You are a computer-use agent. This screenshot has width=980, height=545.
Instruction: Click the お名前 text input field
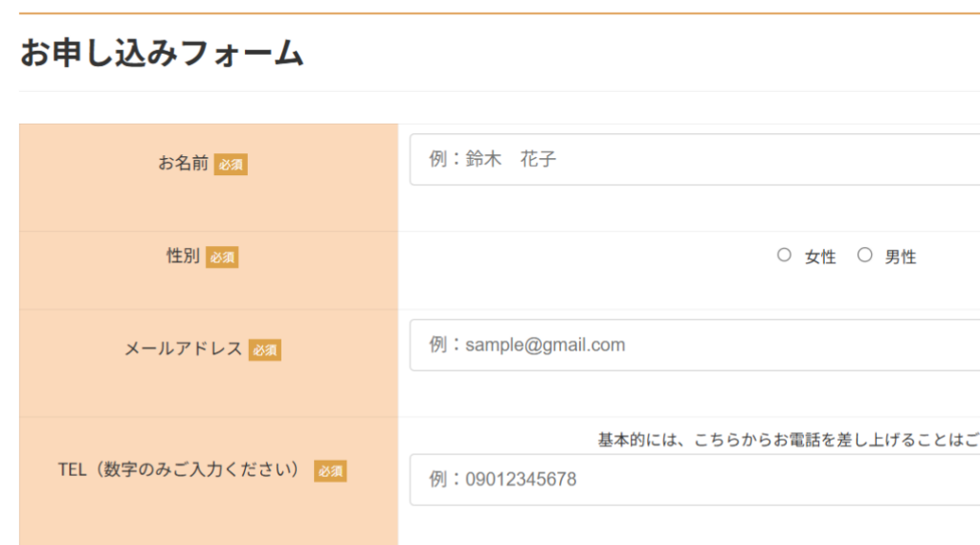[694, 159]
